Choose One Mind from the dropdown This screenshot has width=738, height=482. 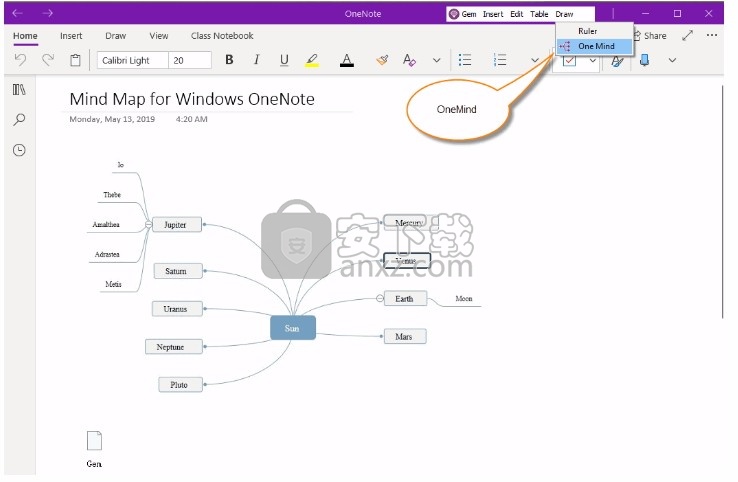coord(594,46)
